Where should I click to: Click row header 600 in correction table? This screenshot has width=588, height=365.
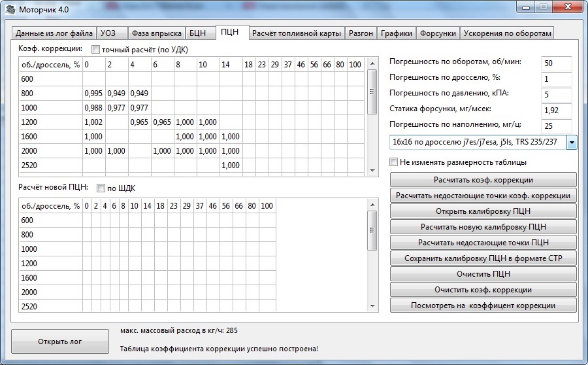pyautogui.click(x=51, y=79)
